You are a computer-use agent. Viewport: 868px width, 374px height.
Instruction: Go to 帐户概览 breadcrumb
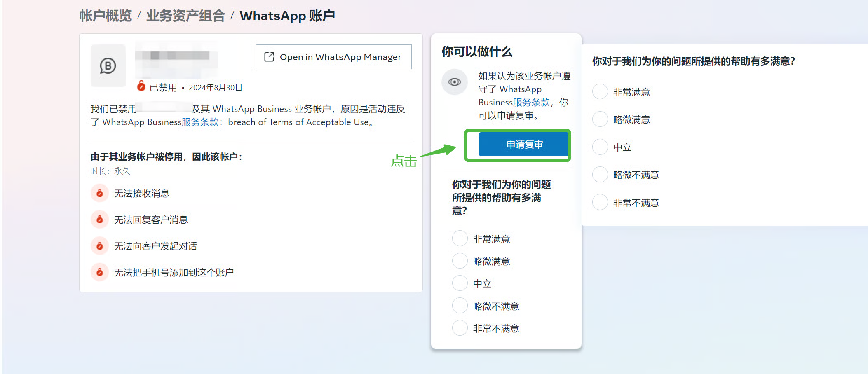[106, 16]
